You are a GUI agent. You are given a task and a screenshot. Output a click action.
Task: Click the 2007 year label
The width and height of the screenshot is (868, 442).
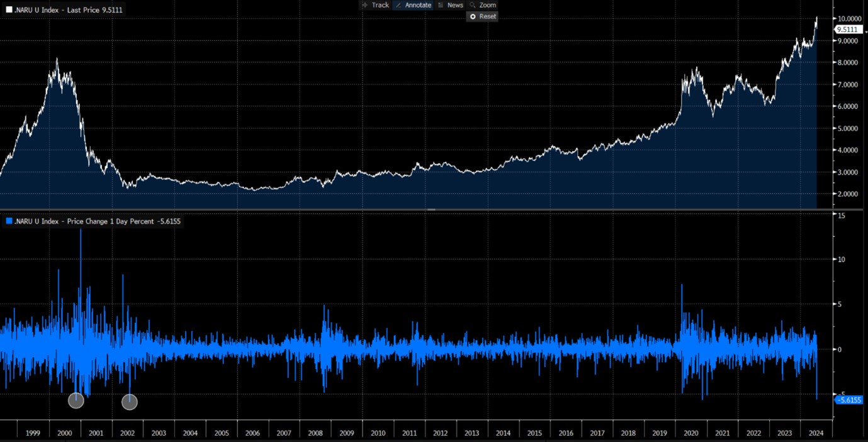pyautogui.click(x=284, y=433)
